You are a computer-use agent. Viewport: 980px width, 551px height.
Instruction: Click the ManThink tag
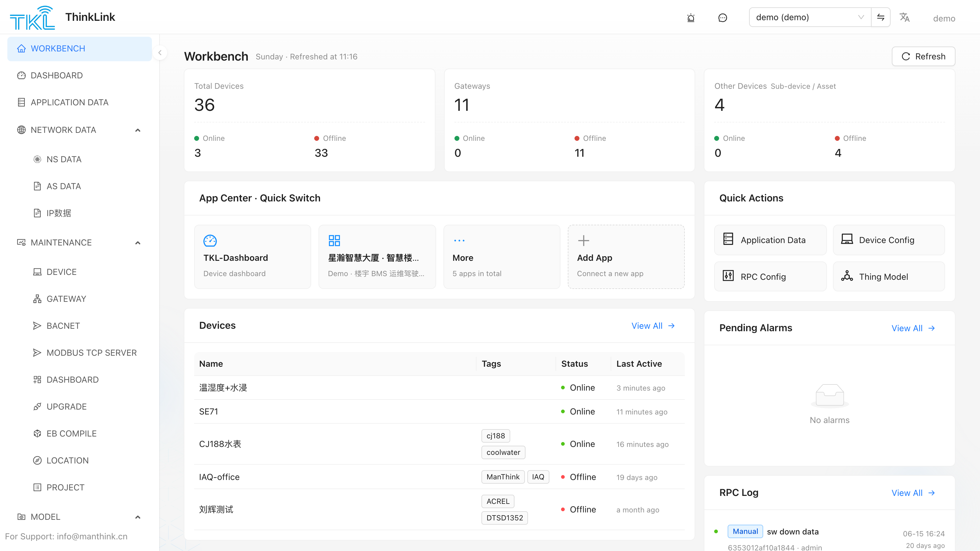(x=503, y=477)
